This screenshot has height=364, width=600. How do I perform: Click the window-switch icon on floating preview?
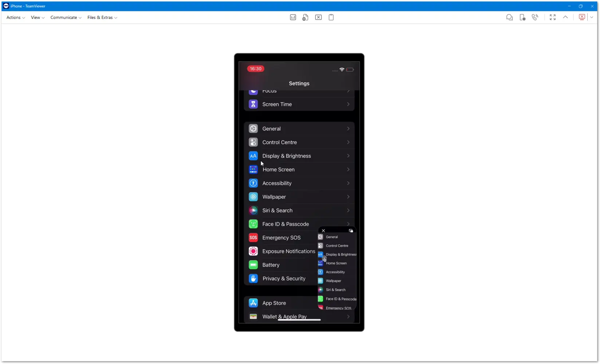pyautogui.click(x=351, y=231)
